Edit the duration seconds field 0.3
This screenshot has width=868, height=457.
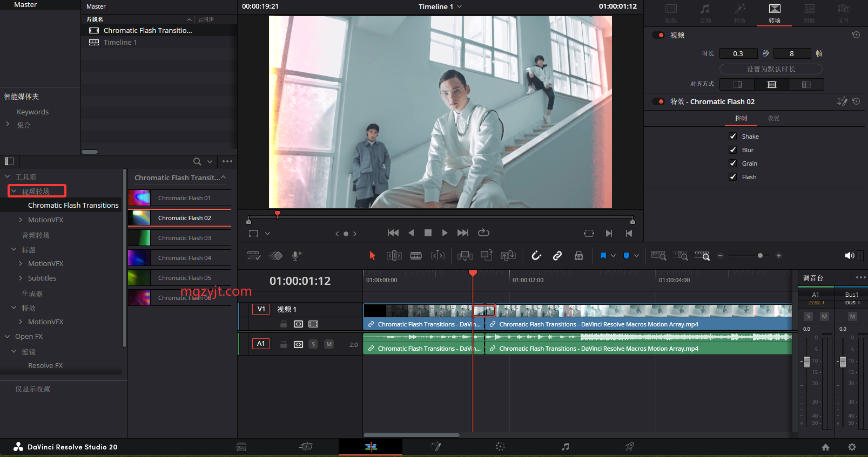tap(738, 53)
